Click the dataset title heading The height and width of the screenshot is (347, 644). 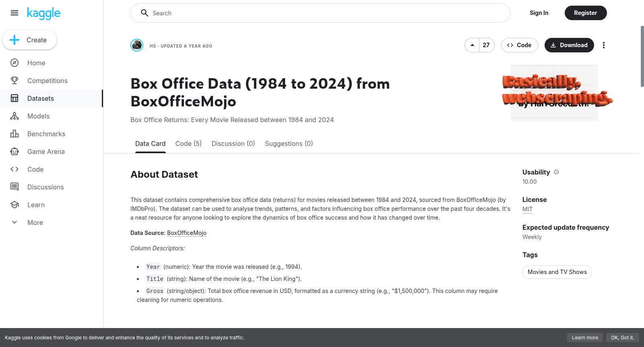pos(260,92)
